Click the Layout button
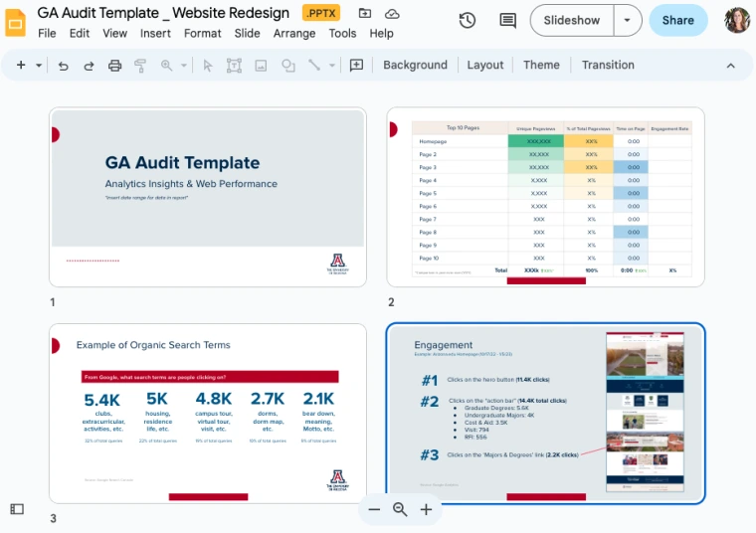Screen dimensions: 756x533 (x=485, y=65)
